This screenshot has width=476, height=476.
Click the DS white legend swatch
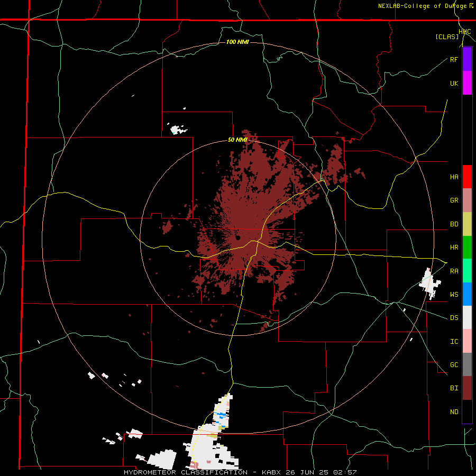tap(467, 317)
